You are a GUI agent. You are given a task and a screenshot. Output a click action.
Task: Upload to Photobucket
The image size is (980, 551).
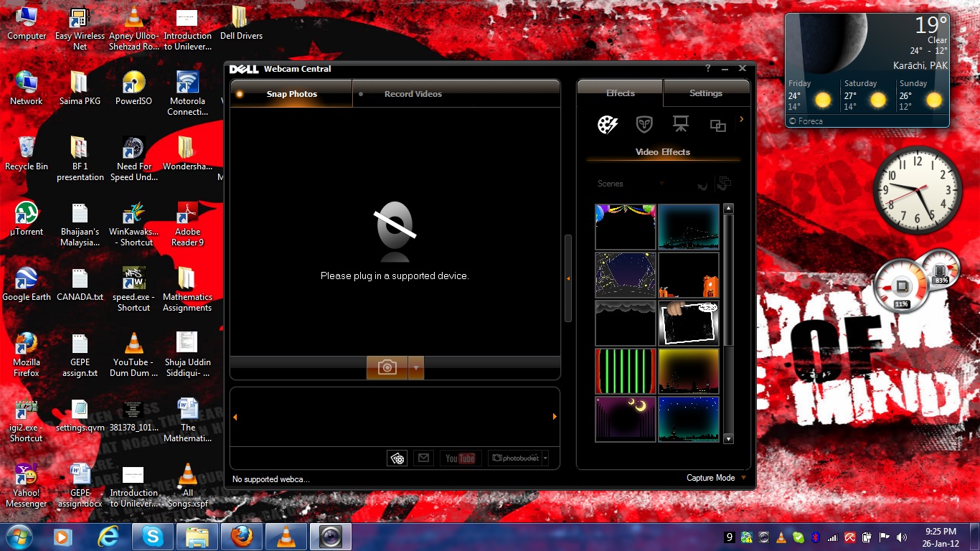tap(514, 458)
